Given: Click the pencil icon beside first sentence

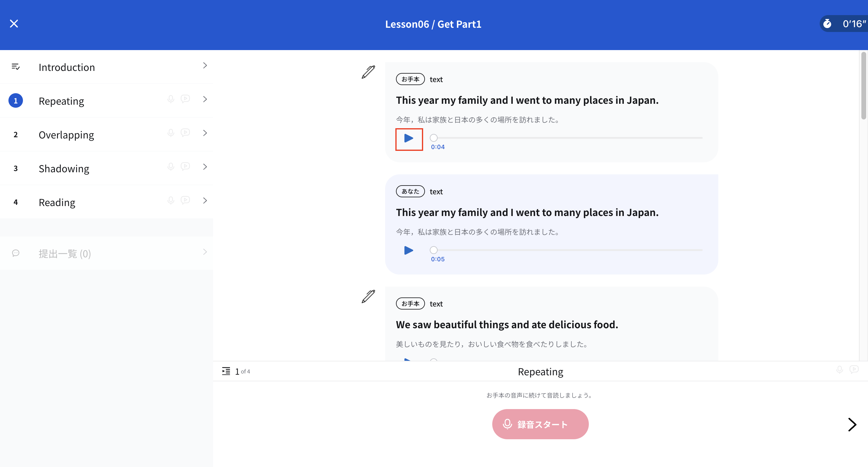Looking at the screenshot, I should coord(368,72).
